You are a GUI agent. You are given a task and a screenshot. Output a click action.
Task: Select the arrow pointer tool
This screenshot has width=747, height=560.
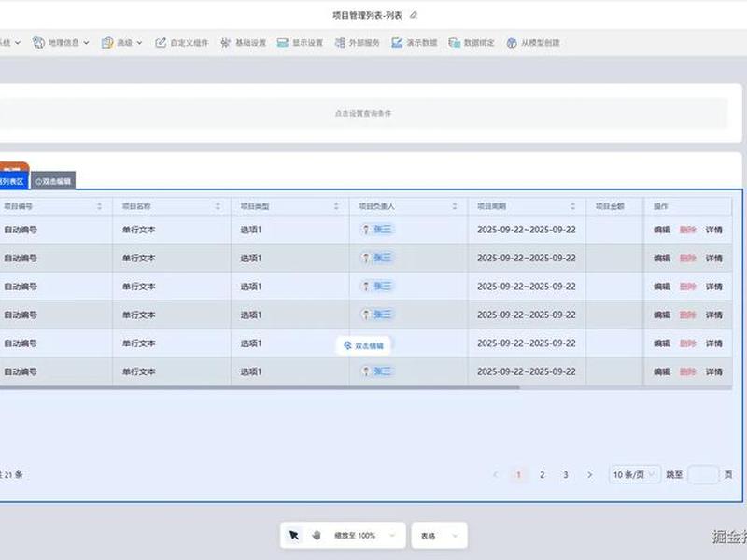tap(294, 536)
